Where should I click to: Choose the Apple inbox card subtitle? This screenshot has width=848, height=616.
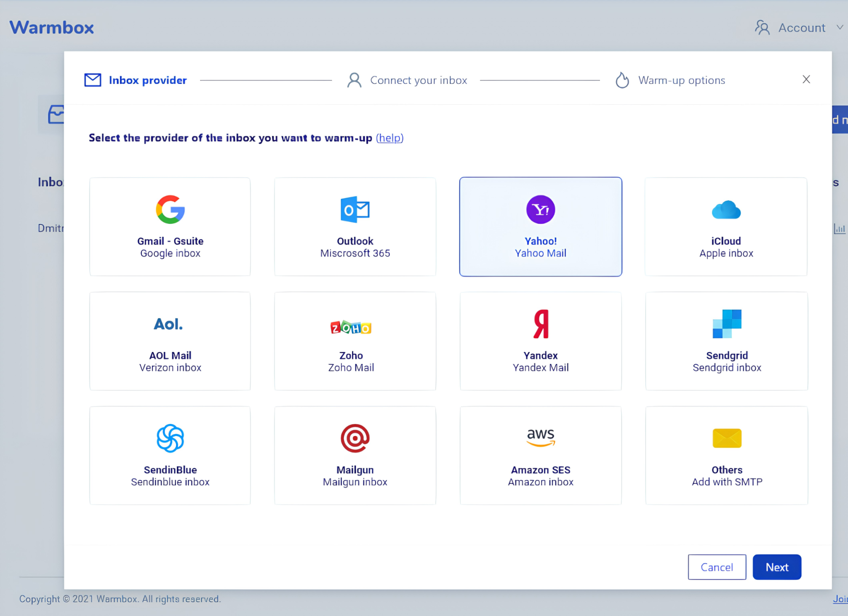[x=726, y=253]
